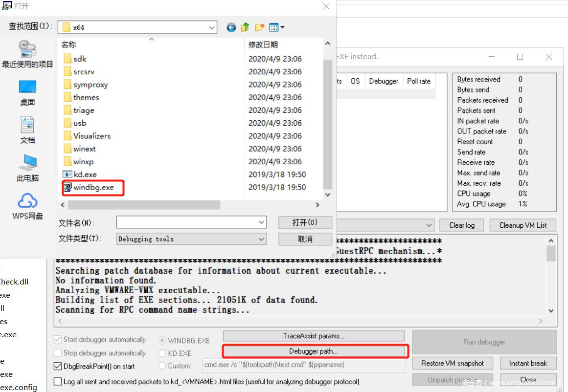Click the custom debugger command field
568x392 pixels.
(x=303, y=365)
